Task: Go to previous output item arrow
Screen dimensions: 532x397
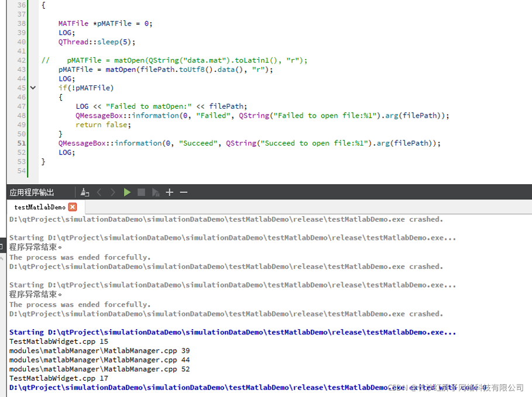Action: (99, 192)
